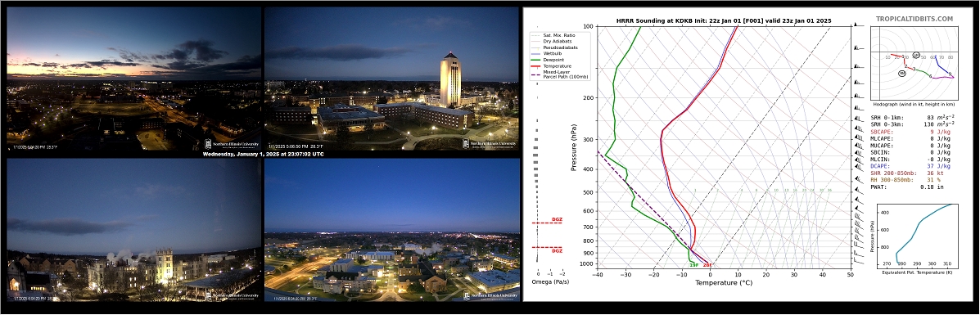The image size is (980, 315).
Task: Click the Pressure (hPa) axis label
Action: point(573,147)
